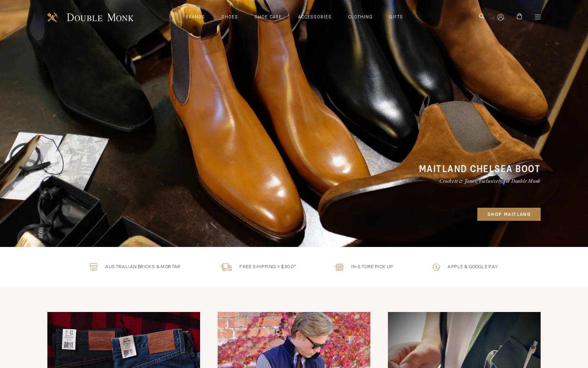Click 'Free Shipping > $300*' text
The height and width of the screenshot is (368, 588).
(267, 267)
